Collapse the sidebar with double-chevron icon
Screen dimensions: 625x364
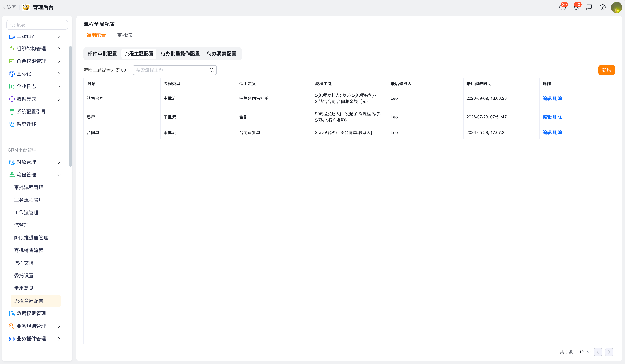click(x=63, y=356)
